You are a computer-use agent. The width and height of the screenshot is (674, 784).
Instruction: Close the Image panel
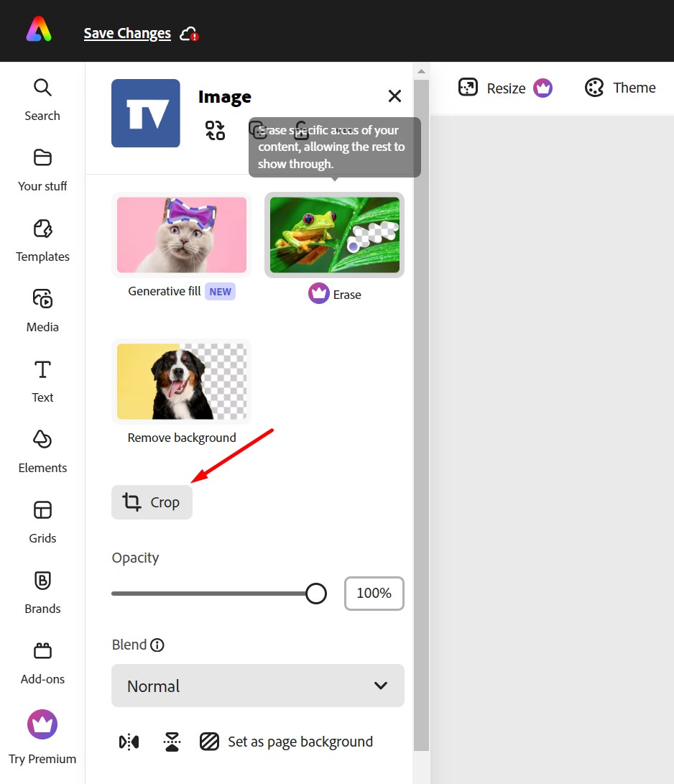click(x=394, y=96)
